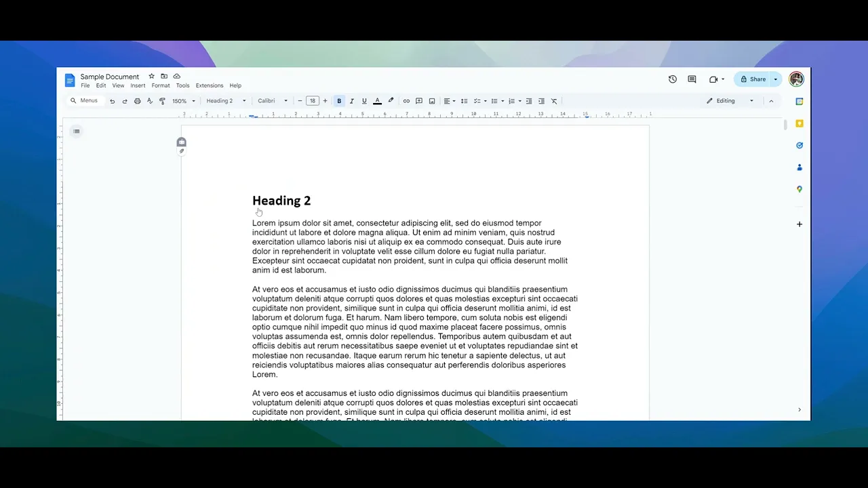The width and height of the screenshot is (868, 488).
Task: Open the text color picker
Action: point(378,101)
